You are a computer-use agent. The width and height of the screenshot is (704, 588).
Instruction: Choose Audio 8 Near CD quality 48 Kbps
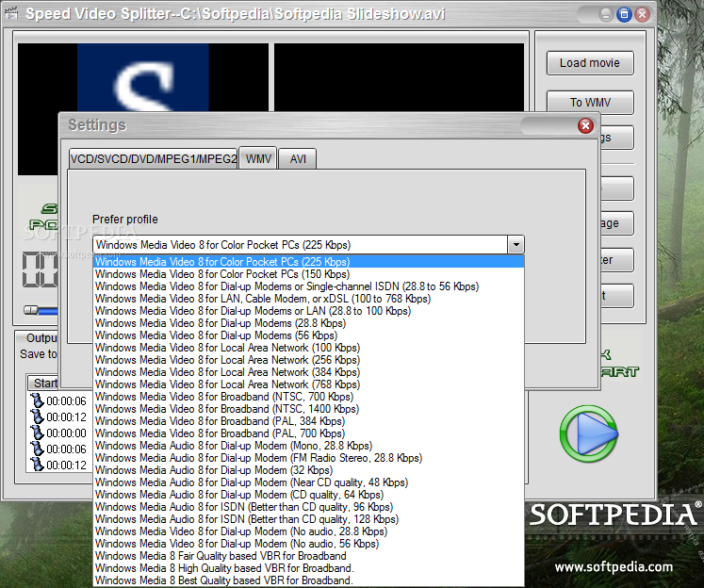(x=308, y=482)
